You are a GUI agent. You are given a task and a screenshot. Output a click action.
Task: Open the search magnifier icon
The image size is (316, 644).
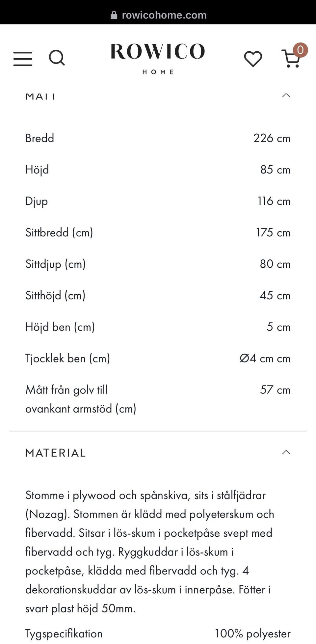57,58
